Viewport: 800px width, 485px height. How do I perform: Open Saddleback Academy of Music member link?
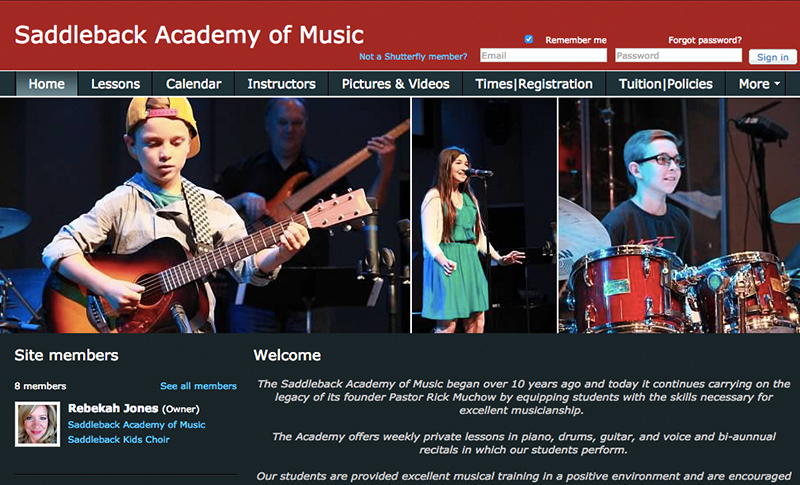coord(136,424)
